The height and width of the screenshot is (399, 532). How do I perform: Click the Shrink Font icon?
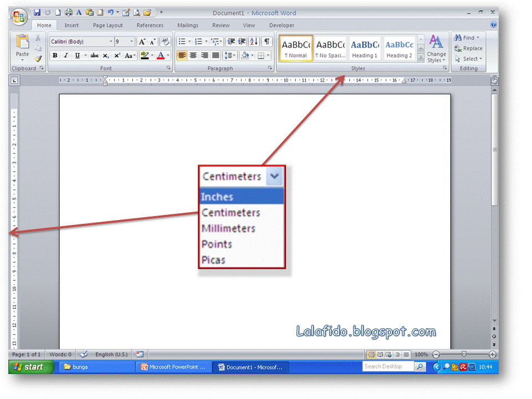click(153, 42)
